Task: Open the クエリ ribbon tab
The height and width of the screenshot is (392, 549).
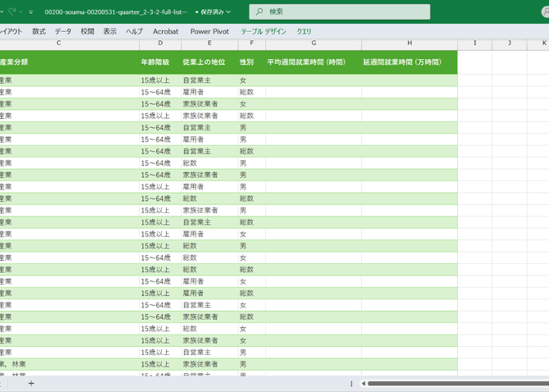Action: point(304,31)
